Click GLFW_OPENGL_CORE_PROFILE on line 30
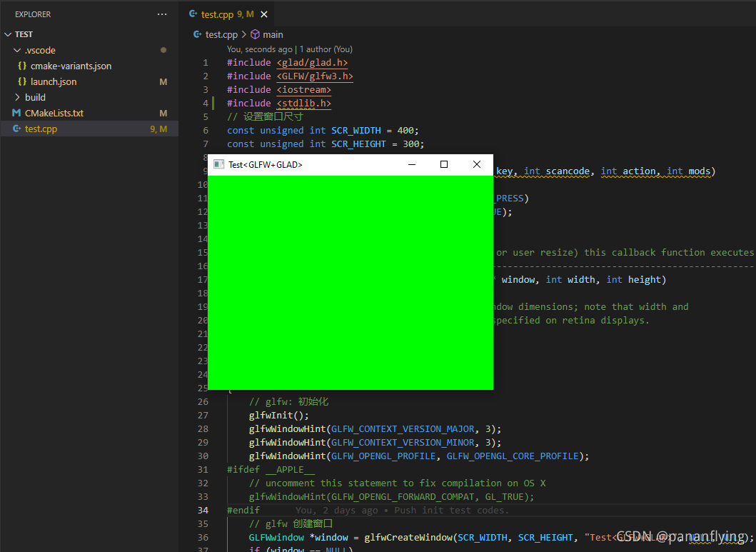The width and height of the screenshot is (756, 552). pyautogui.click(x=513, y=456)
